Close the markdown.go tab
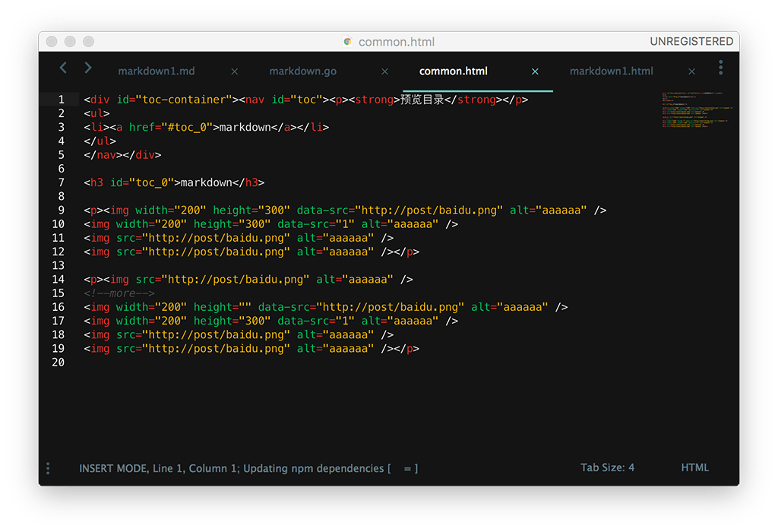778x532 pixels. [384, 71]
